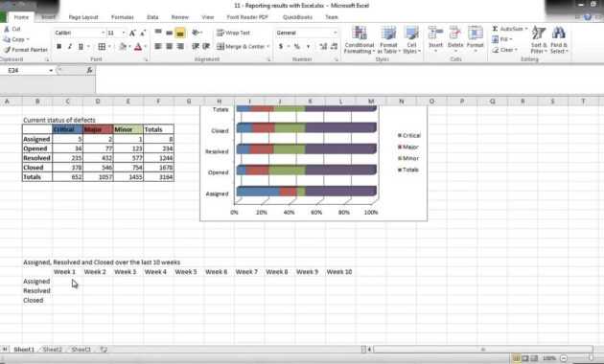Click the horizontal scrollbar at the bottom
604x364 pixels.
click(x=482, y=350)
